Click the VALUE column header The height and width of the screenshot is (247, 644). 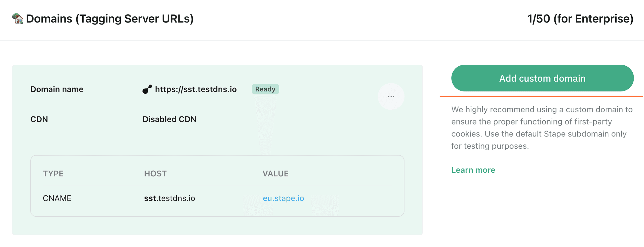coord(276,174)
